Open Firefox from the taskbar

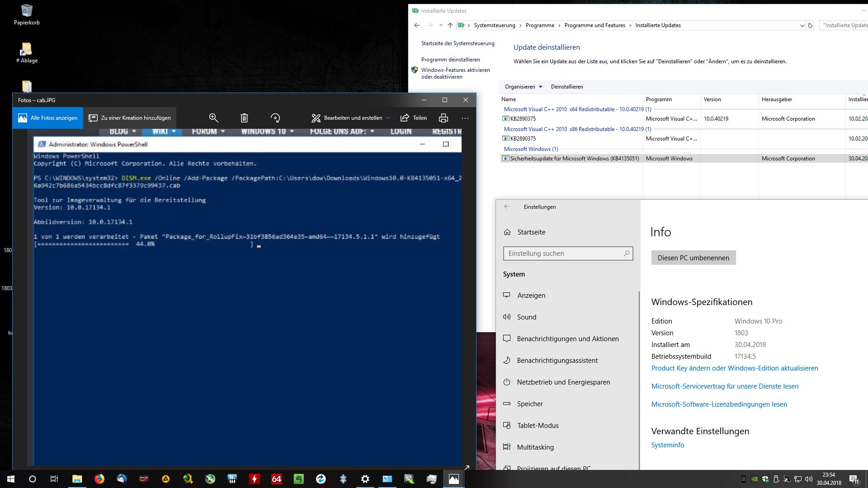pyautogui.click(x=99, y=479)
